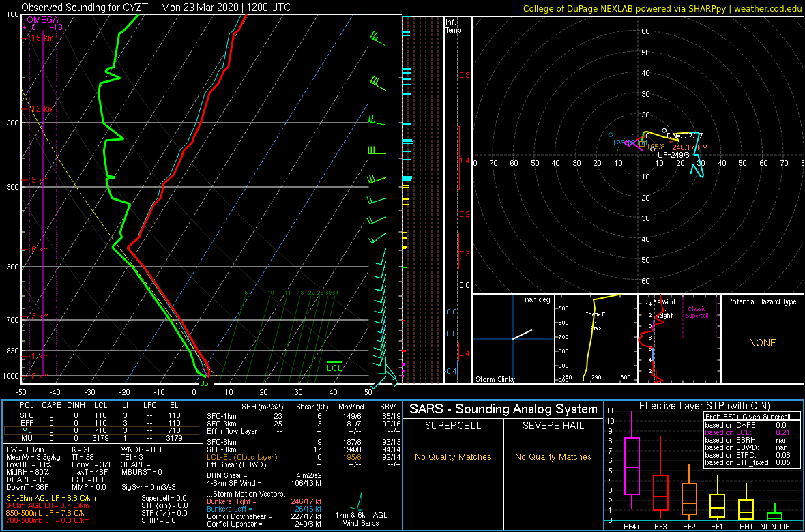The image size is (805, 532).
Task: Click the 9 km height marker
Action: [39, 180]
